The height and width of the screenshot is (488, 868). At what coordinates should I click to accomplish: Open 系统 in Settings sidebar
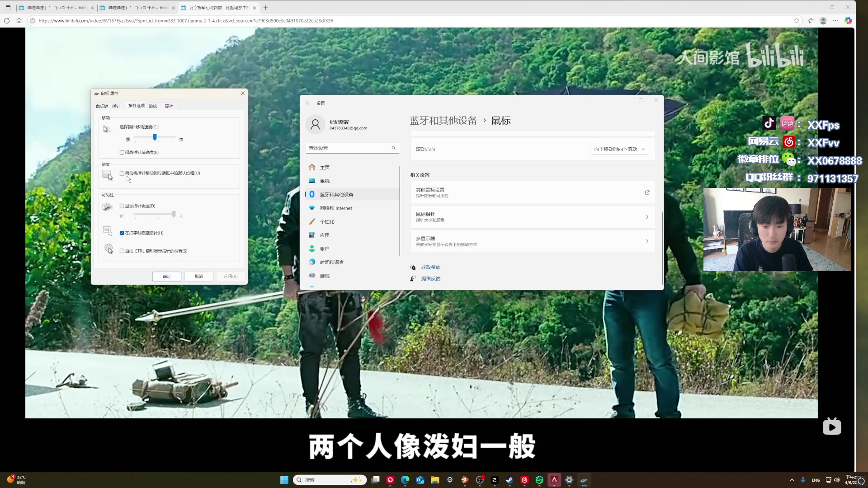[x=352, y=181]
